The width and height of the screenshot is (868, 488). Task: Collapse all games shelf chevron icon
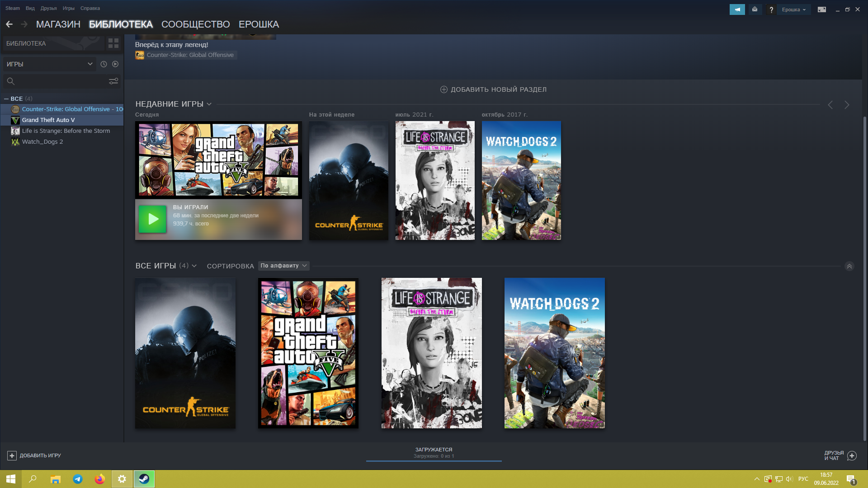coord(849,266)
